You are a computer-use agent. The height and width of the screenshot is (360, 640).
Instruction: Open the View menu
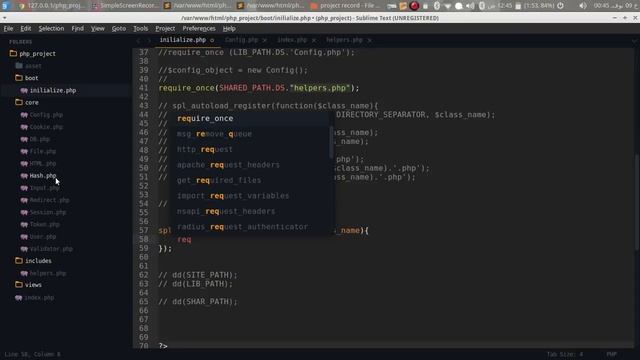pos(98,29)
